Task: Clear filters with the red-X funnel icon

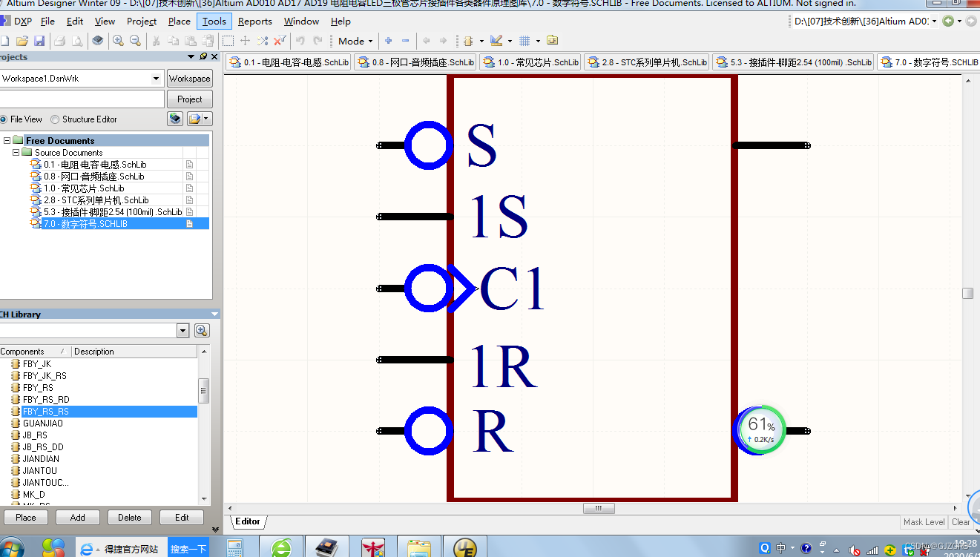Action: tap(280, 41)
